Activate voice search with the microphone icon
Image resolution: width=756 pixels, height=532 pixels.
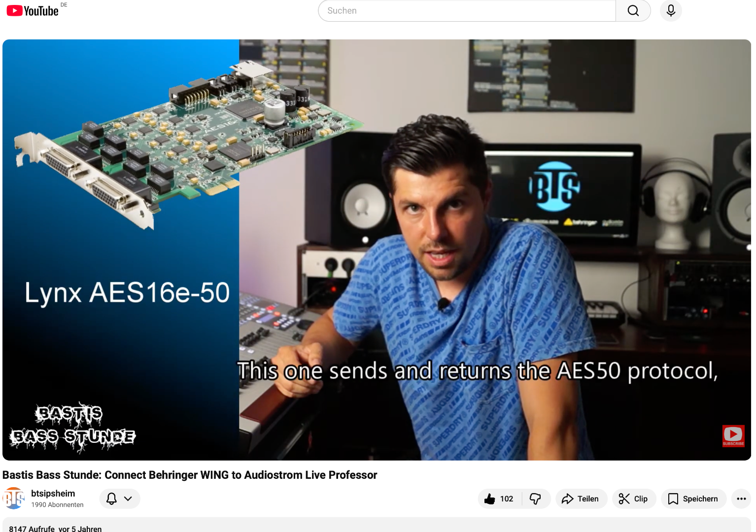click(670, 11)
